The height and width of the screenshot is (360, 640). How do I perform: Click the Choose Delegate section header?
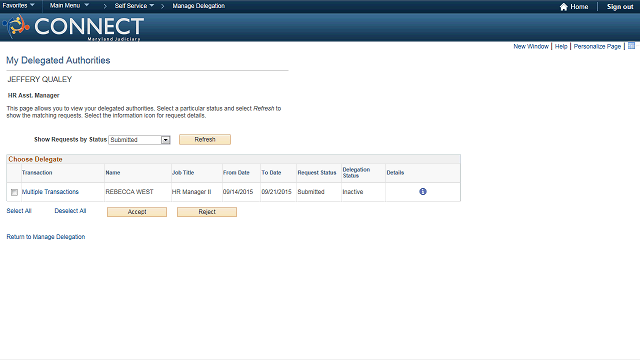click(36, 159)
